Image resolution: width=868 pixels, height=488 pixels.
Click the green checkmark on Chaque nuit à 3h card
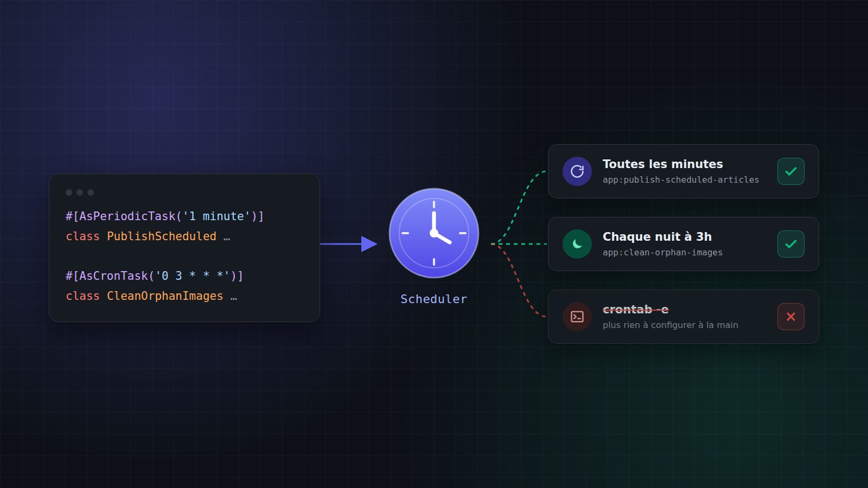[791, 244]
